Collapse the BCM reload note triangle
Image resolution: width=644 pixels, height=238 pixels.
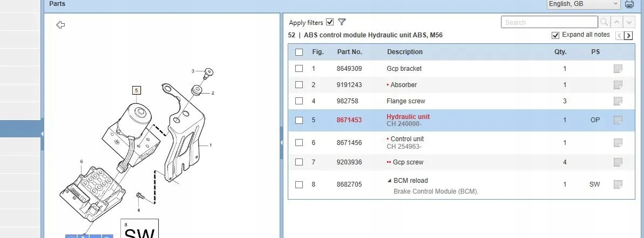pos(389,180)
